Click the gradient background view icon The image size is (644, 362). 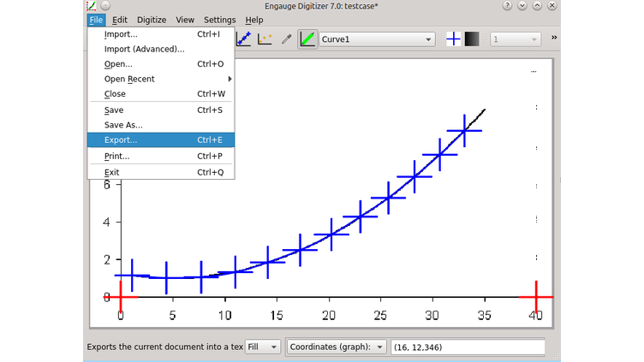click(472, 39)
